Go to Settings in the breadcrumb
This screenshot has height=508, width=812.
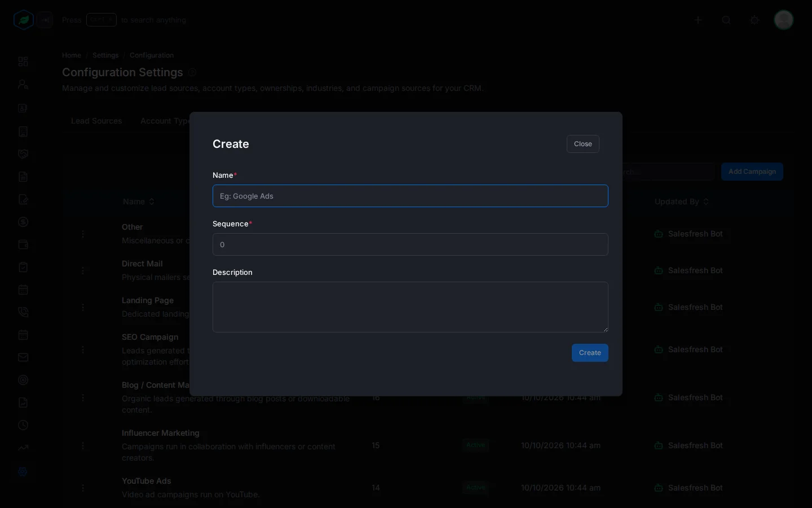pos(105,55)
